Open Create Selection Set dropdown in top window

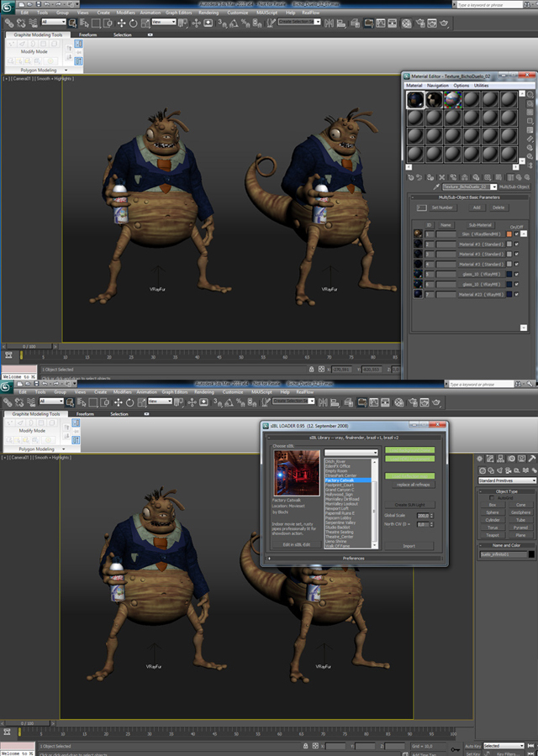(x=299, y=22)
